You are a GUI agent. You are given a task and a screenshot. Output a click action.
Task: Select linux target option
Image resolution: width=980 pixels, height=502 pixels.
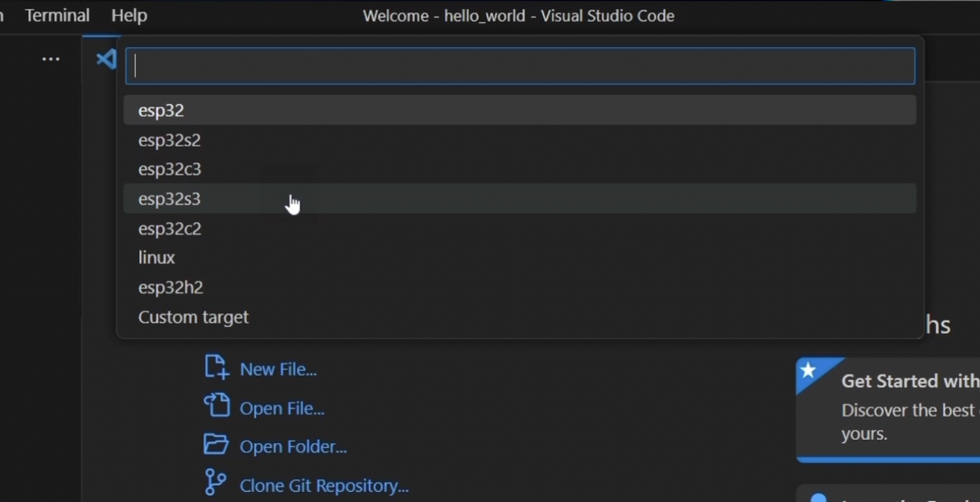[x=157, y=258]
